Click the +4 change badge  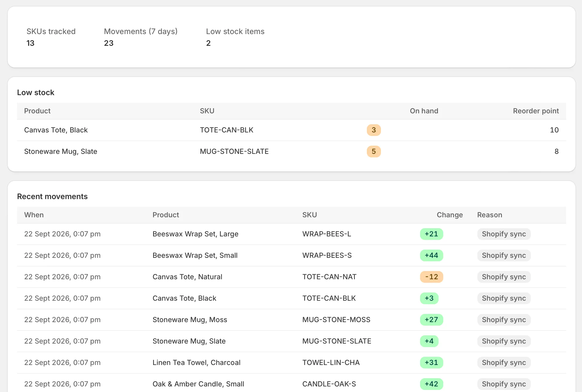point(429,341)
